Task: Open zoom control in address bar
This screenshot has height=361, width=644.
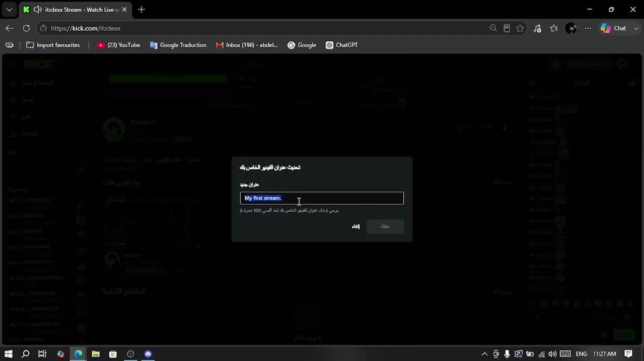Action: 493,29
